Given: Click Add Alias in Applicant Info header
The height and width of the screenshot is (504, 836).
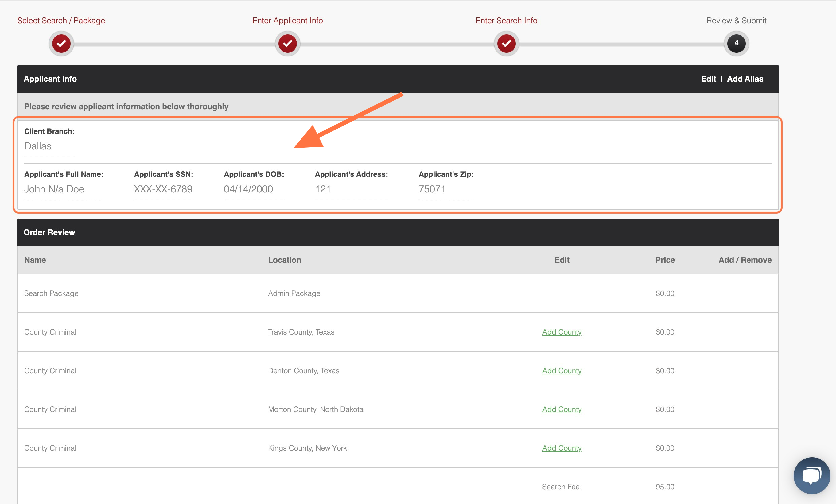Looking at the screenshot, I should (745, 79).
